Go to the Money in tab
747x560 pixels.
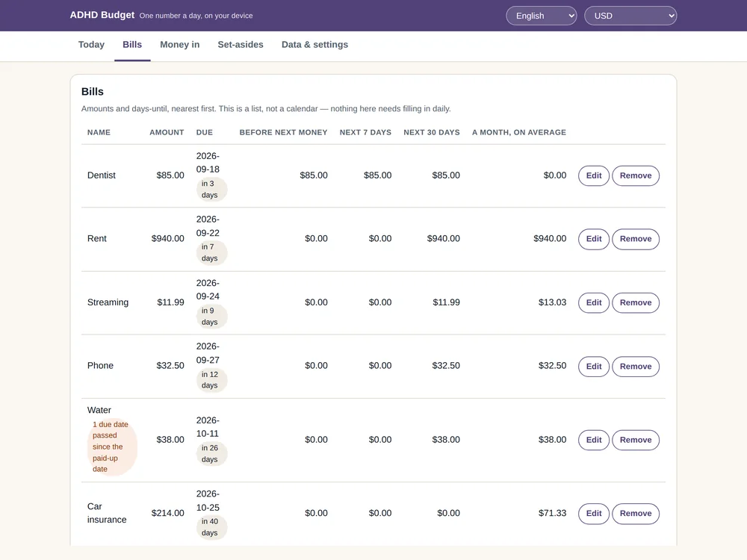(x=179, y=45)
